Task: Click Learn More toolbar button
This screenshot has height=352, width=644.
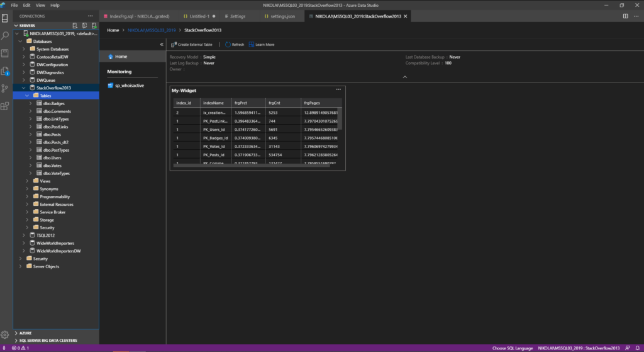Action: [262, 45]
